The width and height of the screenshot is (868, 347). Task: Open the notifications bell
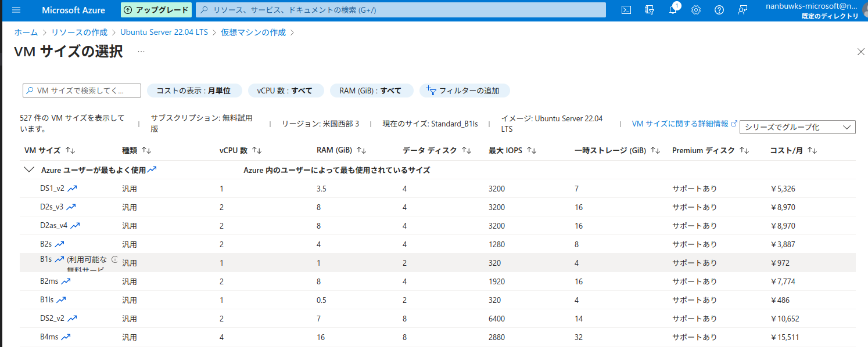pyautogui.click(x=673, y=10)
